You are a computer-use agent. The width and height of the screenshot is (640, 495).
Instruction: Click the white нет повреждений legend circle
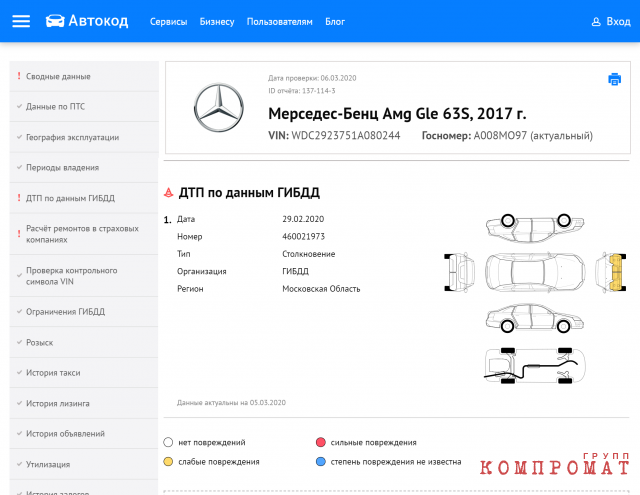[x=168, y=442]
